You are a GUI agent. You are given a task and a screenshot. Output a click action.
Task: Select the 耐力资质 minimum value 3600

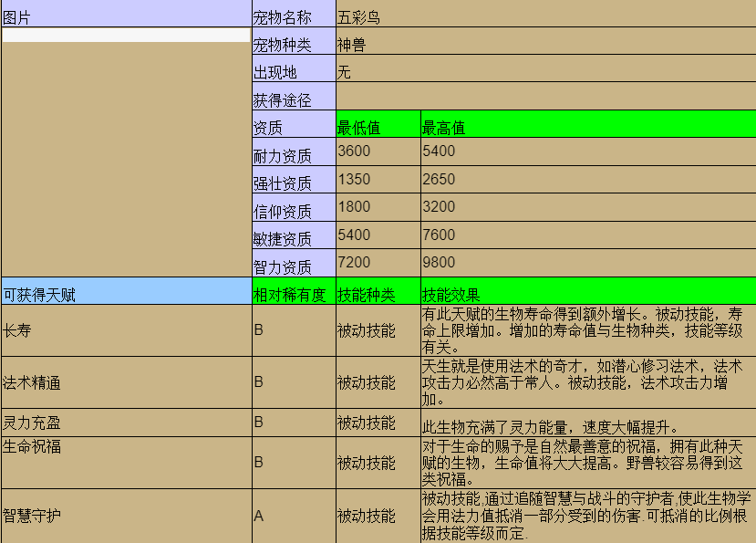click(378, 151)
